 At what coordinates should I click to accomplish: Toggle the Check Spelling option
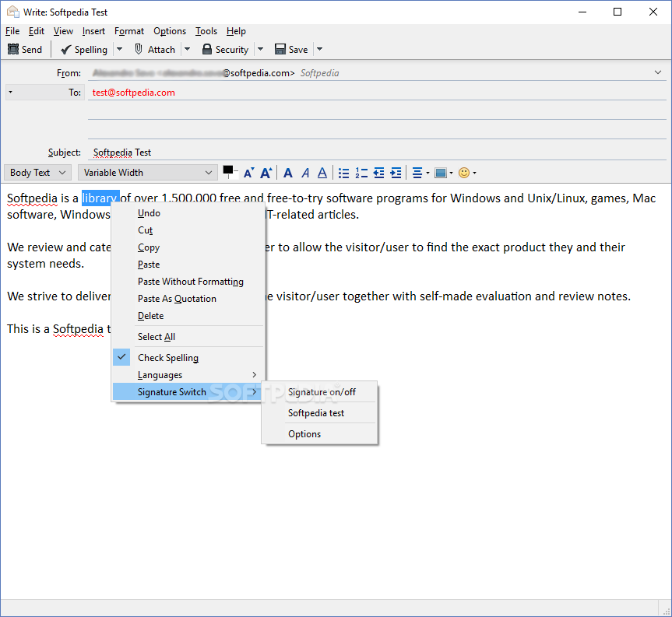tap(188, 358)
